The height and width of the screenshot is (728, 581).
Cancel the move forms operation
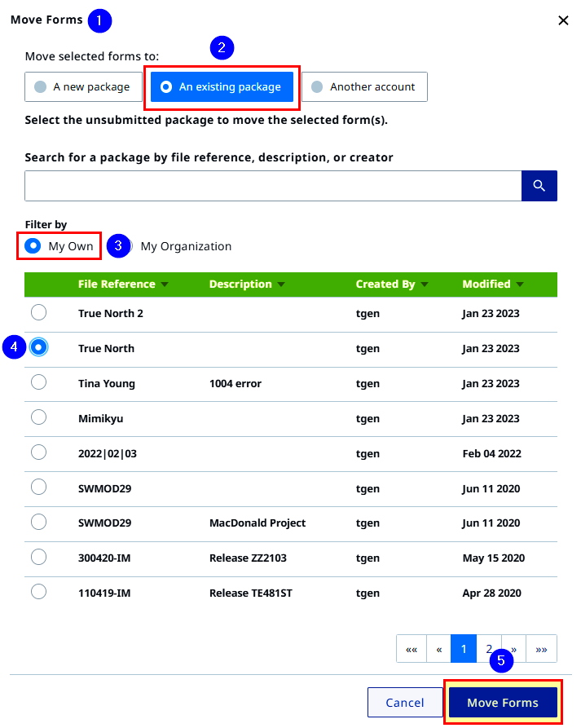pyautogui.click(x=405, y=703)
